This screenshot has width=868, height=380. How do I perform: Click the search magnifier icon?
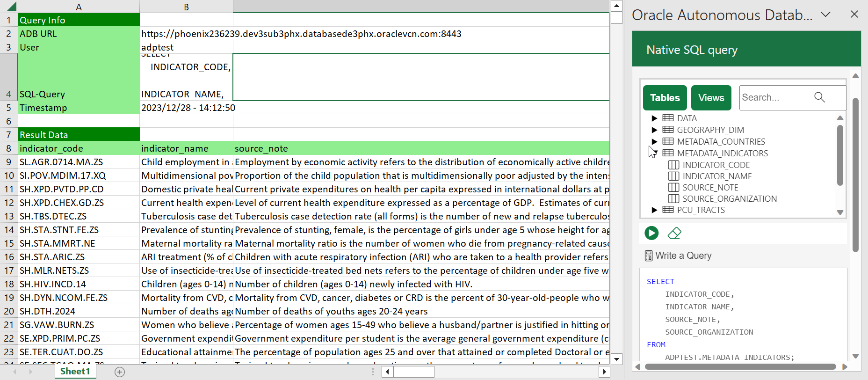(819, 97)
